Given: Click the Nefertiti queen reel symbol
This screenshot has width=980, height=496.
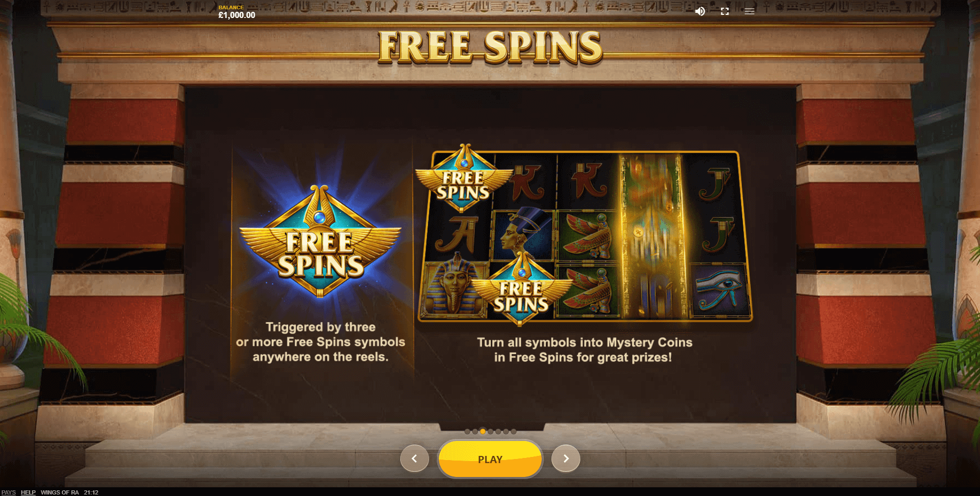Looking at the screenshot, I should coord(522,235).
